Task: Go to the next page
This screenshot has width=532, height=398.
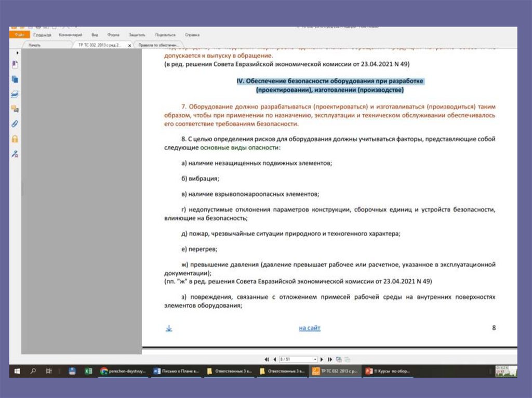Action: coord(322,360)
